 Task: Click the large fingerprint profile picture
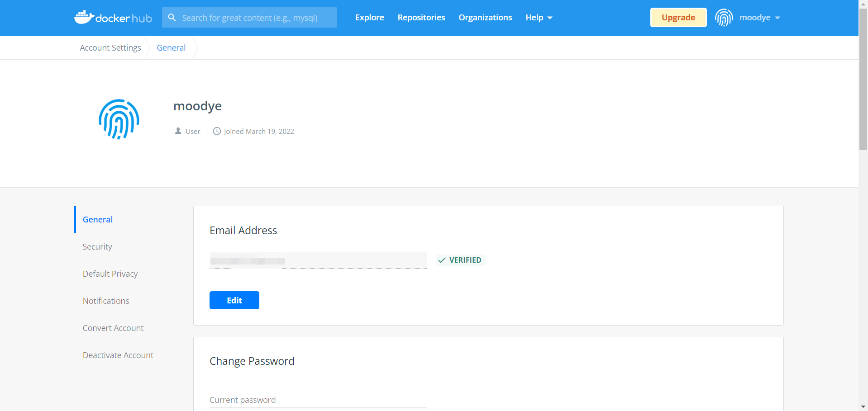119,119
